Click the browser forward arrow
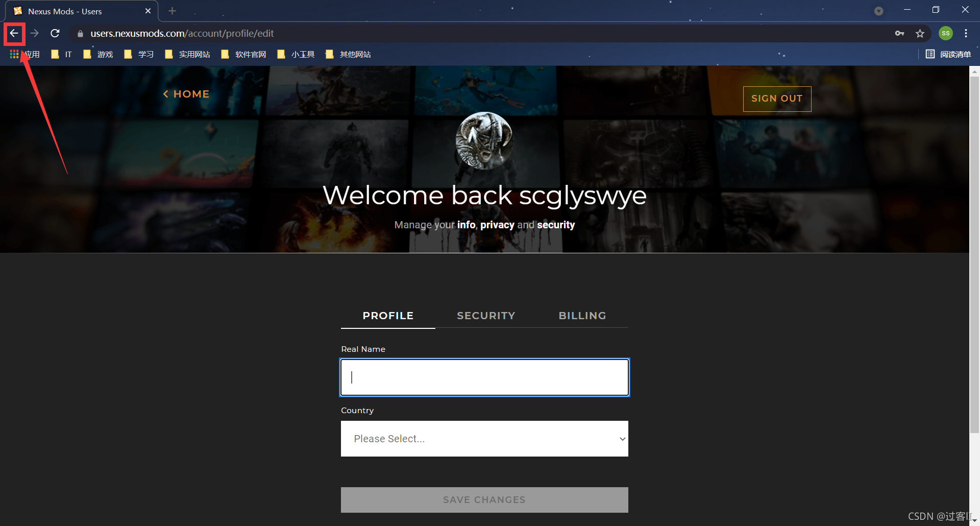 (x=35, y=33)
